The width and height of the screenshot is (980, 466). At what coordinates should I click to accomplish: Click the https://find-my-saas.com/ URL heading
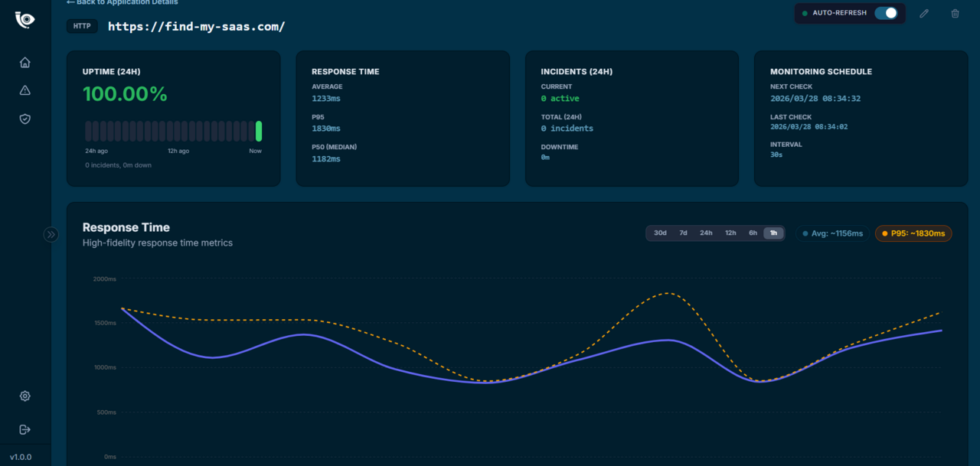click(197, 26)
